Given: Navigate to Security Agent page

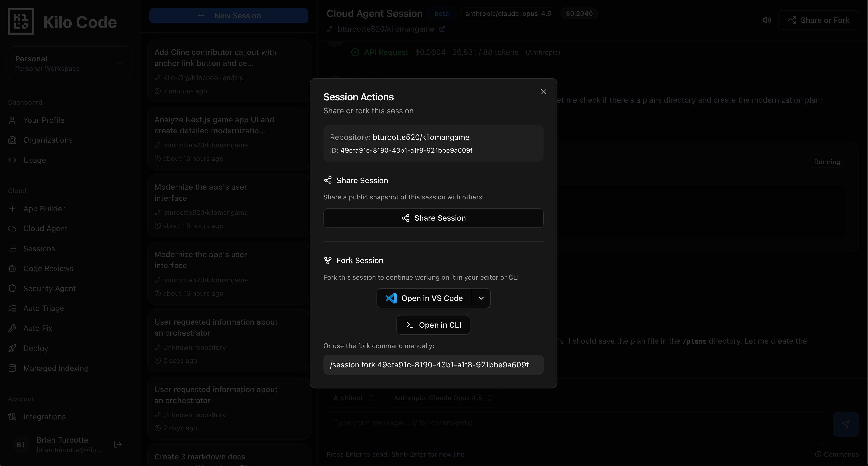Looking at the screenshot, I should tap(49, 288).
